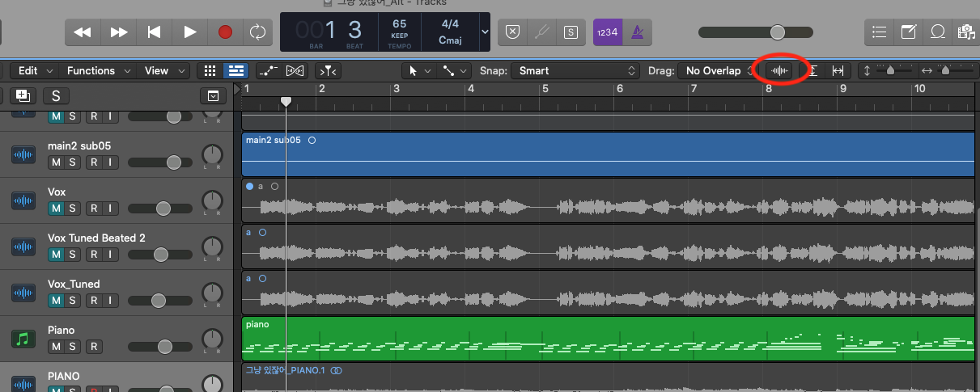Solo the Vox_Tuned track

(x=73, y=301)
